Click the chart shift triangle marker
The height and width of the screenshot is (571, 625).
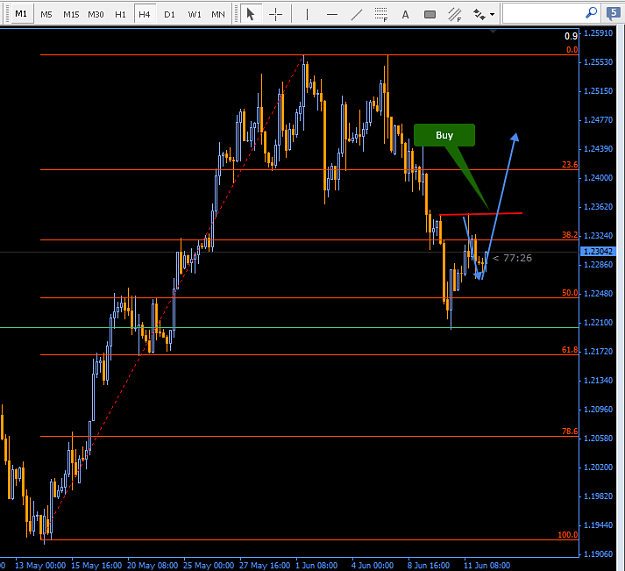(x=493, y=31)
